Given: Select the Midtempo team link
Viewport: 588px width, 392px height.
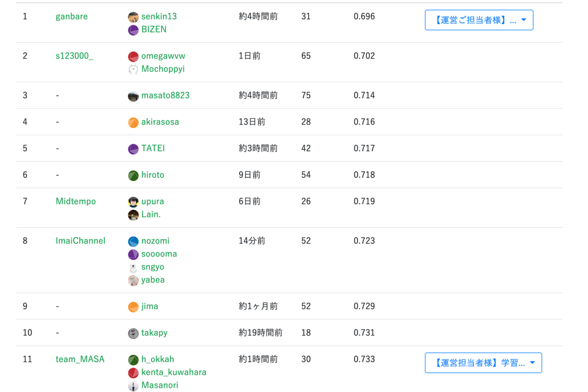Looking at the screenshot, I should tap(75, 201).
